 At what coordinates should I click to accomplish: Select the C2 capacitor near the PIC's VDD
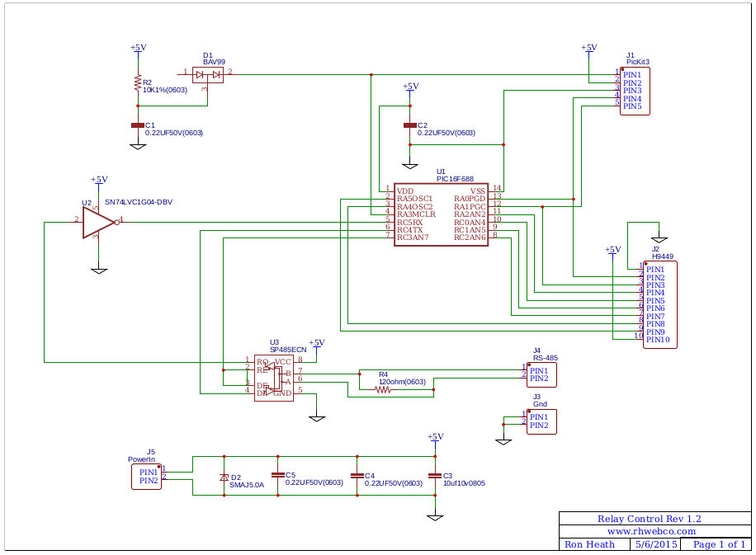410,125
